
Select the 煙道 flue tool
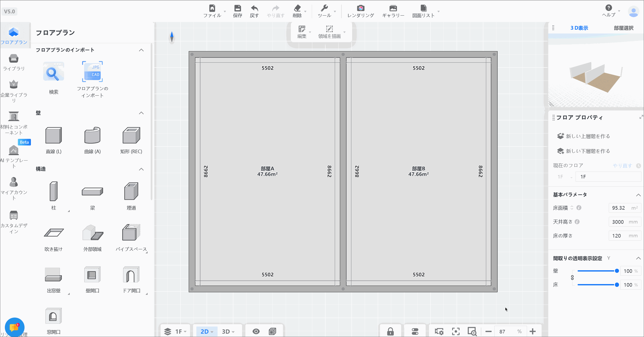pos(131,191)
